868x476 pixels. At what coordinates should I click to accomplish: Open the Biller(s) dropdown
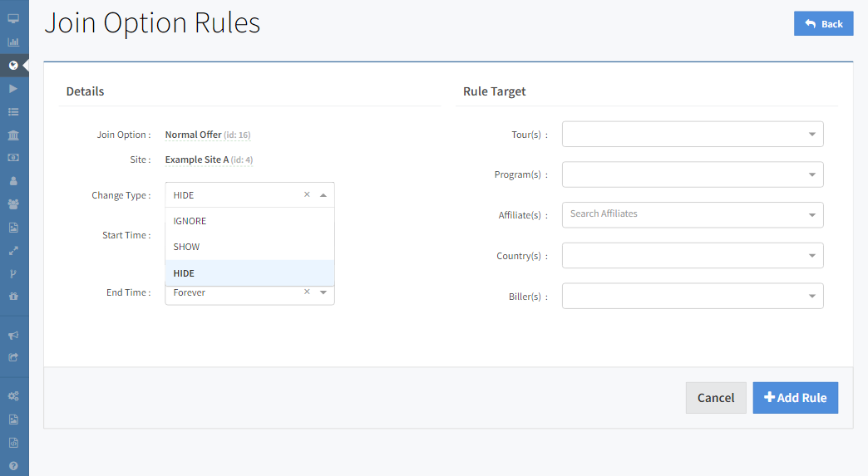pos(692,296)
